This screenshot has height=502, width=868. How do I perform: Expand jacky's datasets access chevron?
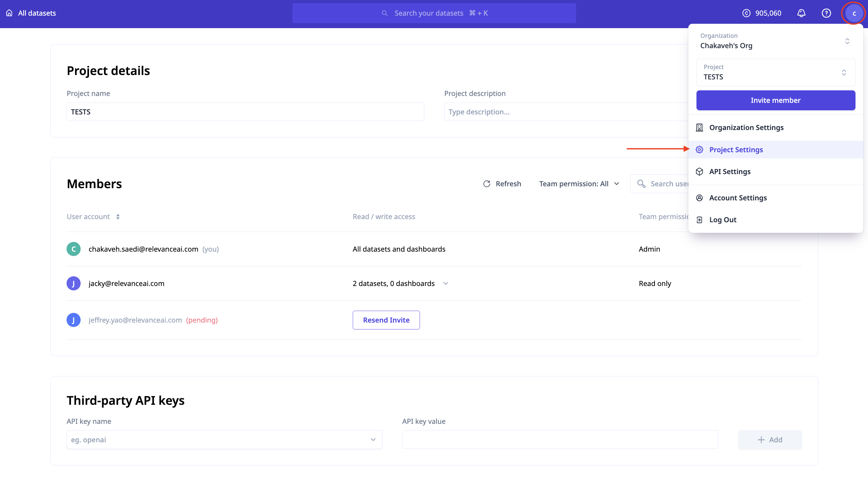coord(445,283)
